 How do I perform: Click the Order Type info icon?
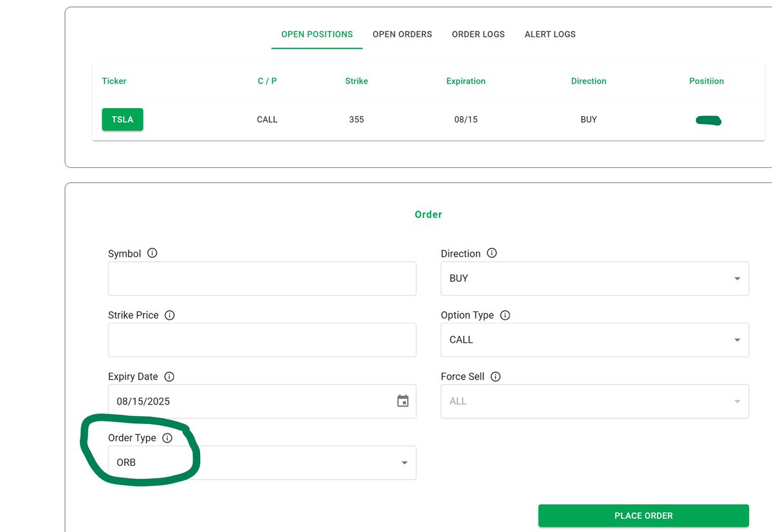point(167,438)
